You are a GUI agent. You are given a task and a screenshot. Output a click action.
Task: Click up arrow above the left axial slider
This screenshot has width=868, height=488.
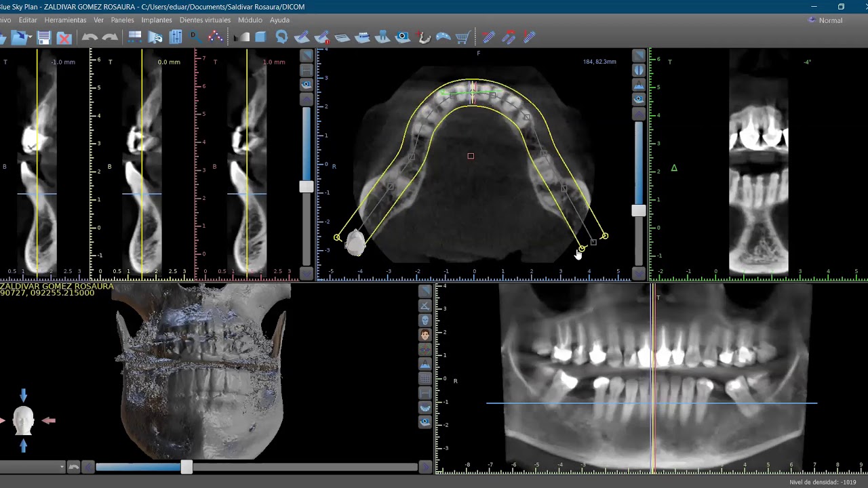[x=307, y=100]
